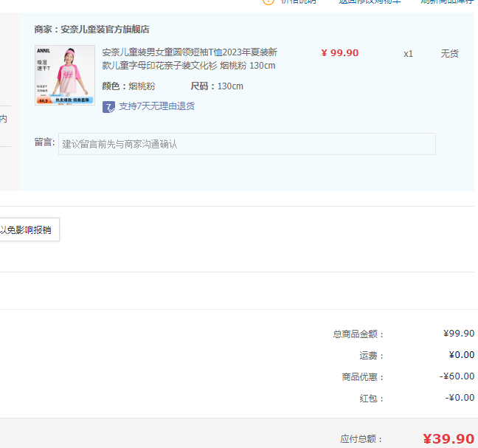478x448 pixels.
Task: Click the item price ¥ 99.90
Action: [x=340, y=53]
